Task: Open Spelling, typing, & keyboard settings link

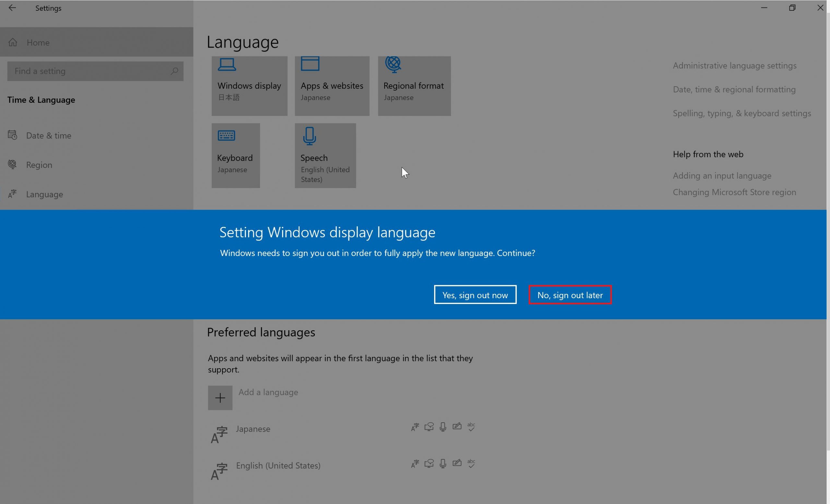Action: 742,112
